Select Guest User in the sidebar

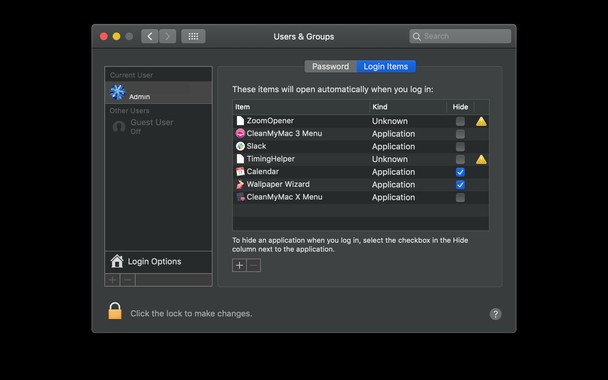[158, 126]
